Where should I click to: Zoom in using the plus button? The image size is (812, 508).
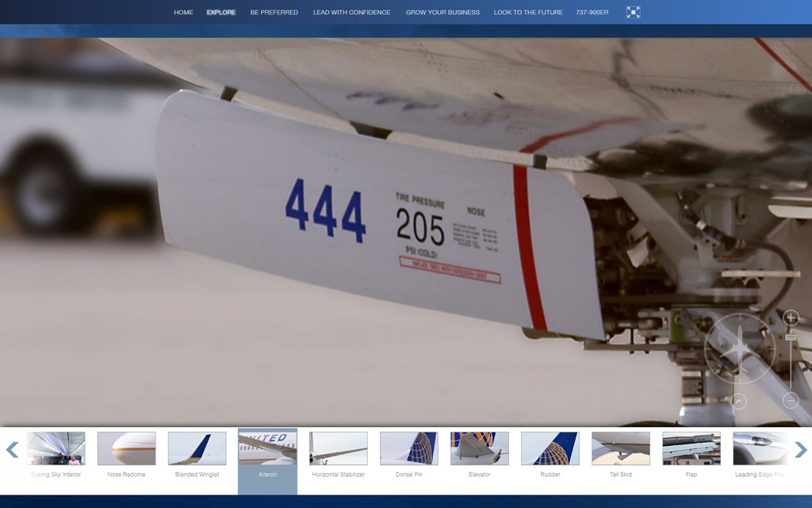coord(790,317)
